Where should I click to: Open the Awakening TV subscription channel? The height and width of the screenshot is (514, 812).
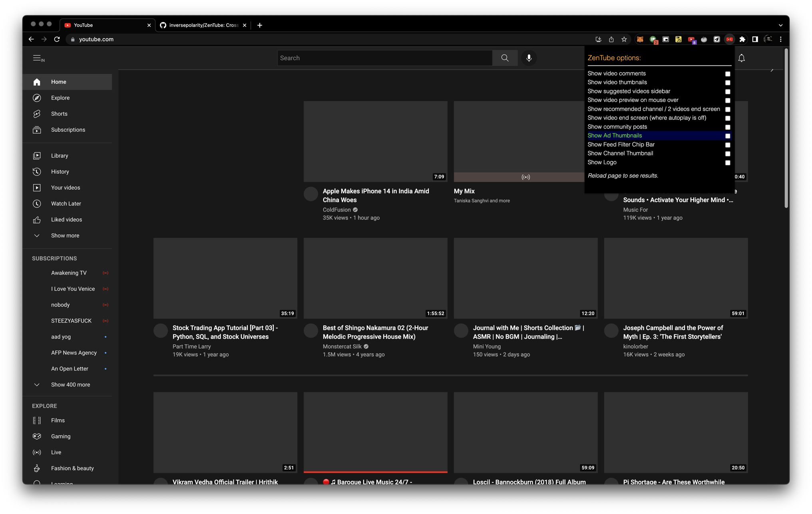pos(69,273)
